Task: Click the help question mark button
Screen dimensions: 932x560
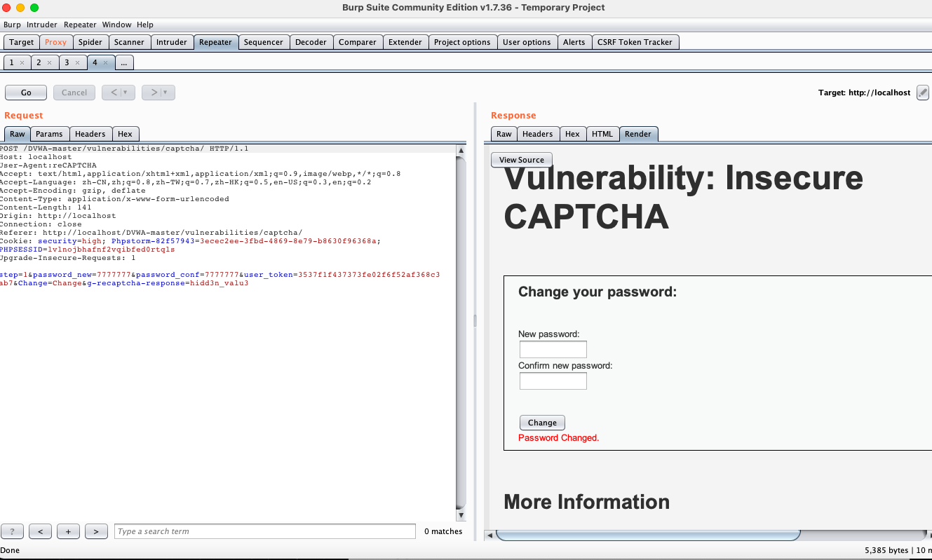Action: pyautogui.click(x=12, y=531)
